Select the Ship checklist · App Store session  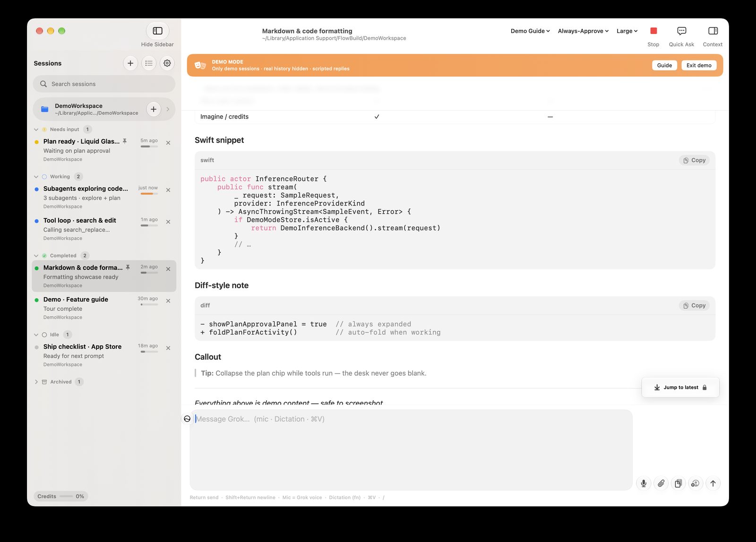pyautogui.click(x=104, y=355)
